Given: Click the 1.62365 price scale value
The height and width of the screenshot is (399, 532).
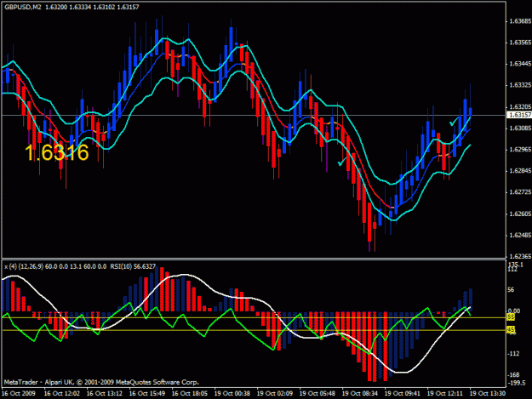Looking at the screenshot, I should [x=520, y=256].
